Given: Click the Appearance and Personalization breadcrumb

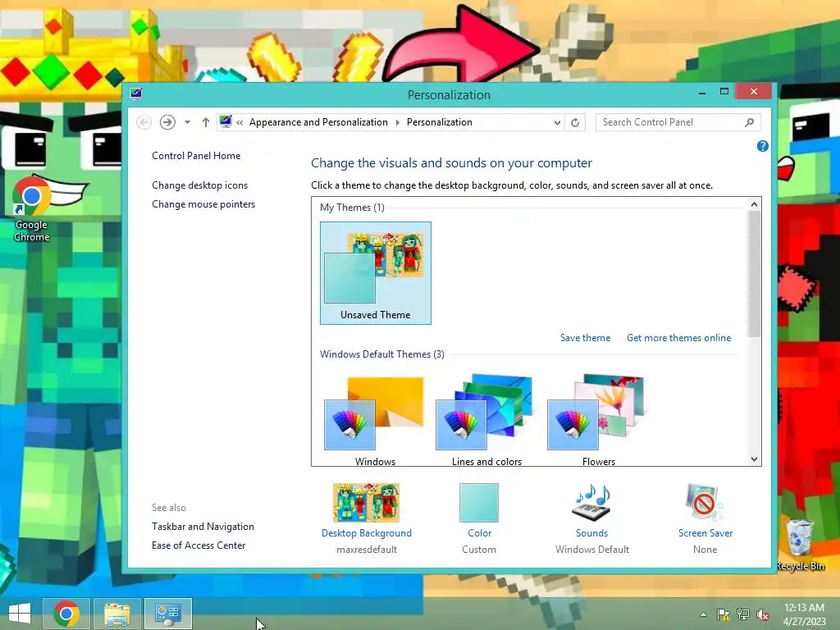Looking at the screenshot, I should (318, 122).
